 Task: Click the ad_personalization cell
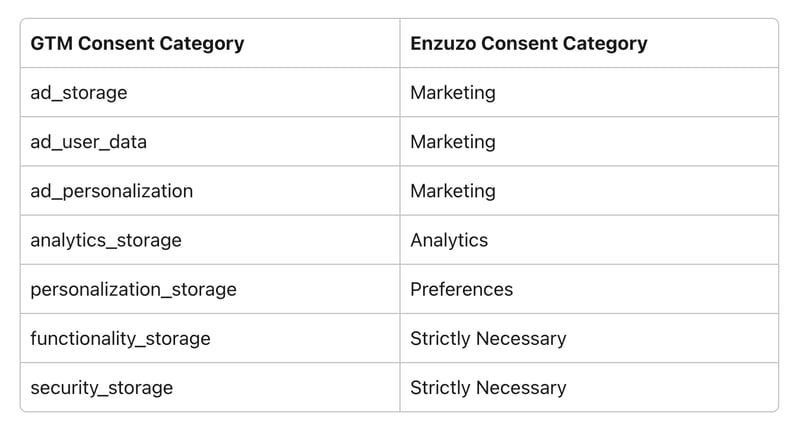pos(111,191)
